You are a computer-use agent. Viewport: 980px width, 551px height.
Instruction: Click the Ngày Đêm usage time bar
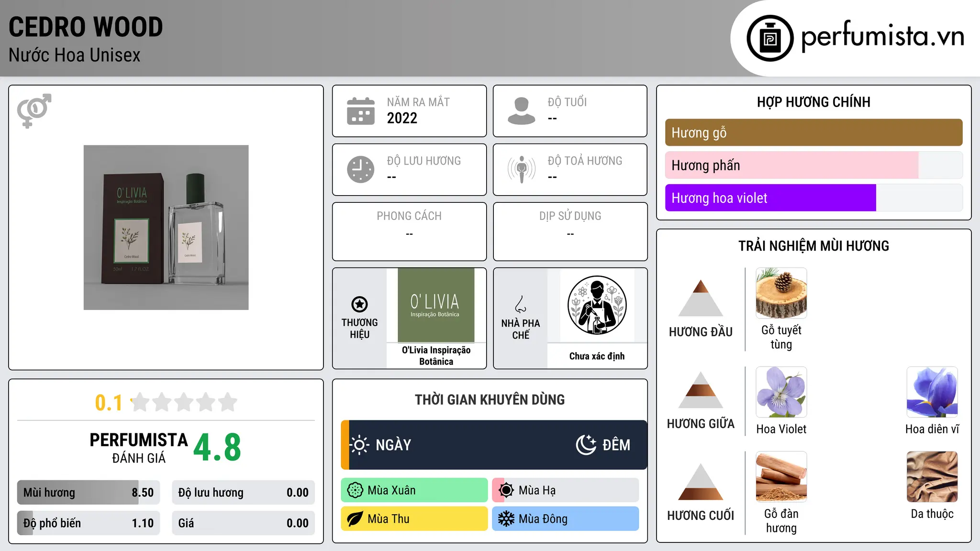(x=494, y=445)
